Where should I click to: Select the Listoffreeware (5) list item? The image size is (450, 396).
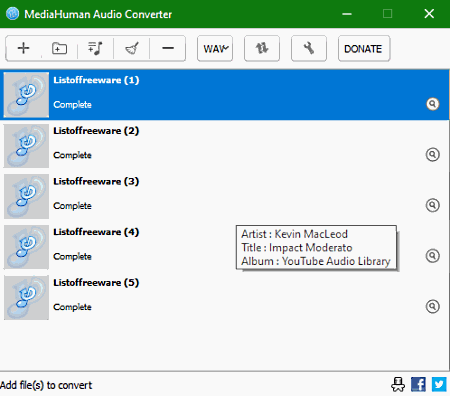225,298
